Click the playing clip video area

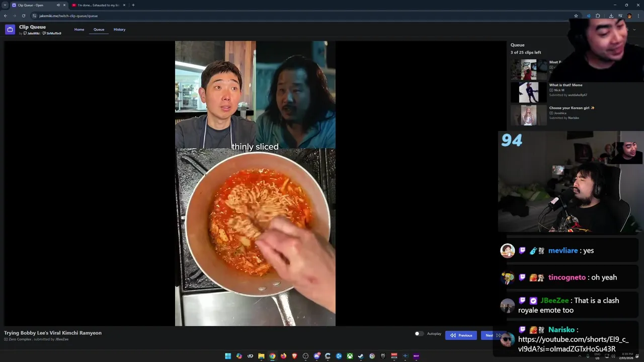click(255, 184)
